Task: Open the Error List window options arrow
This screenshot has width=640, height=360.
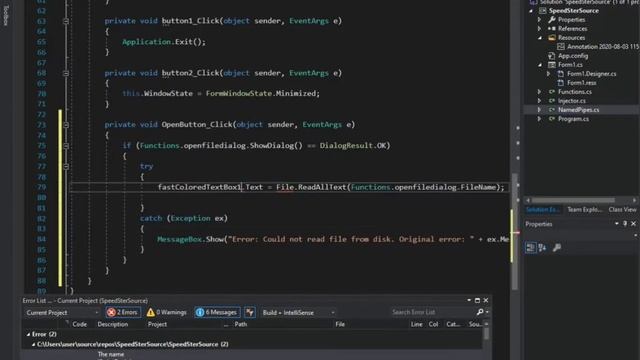Action: [x=469, y=300]
